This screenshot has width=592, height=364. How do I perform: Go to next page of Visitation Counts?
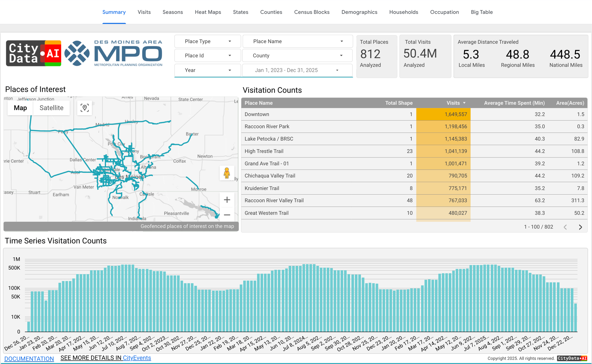point(580,227)
